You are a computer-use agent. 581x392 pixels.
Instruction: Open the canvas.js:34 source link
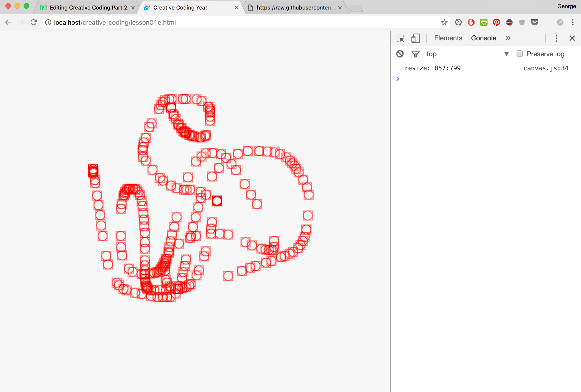(x=546, y=68)
